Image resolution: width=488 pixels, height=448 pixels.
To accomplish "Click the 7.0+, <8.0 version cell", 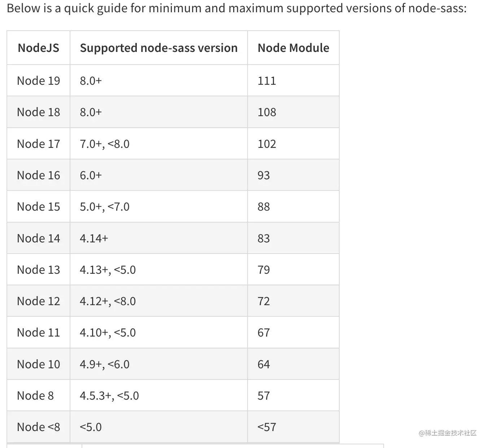I will pos(104,144).
